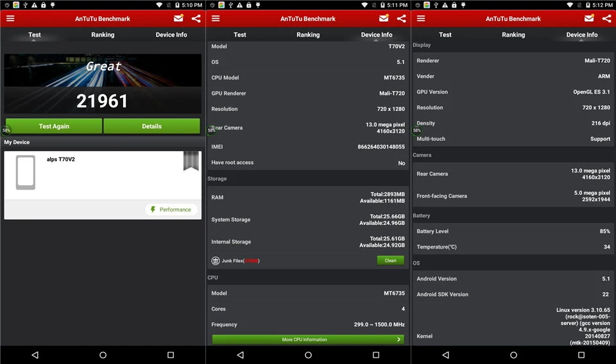616x364 pixels.
Task: Tap IMEI value 866264030148055
Action: [x=381, y=147]
